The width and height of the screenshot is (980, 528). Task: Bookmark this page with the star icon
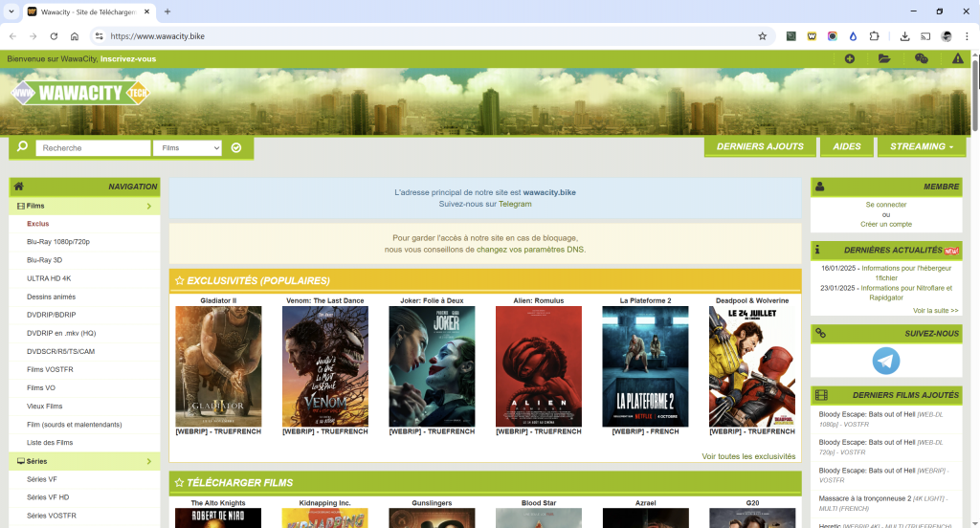click(x=762, y=36)
